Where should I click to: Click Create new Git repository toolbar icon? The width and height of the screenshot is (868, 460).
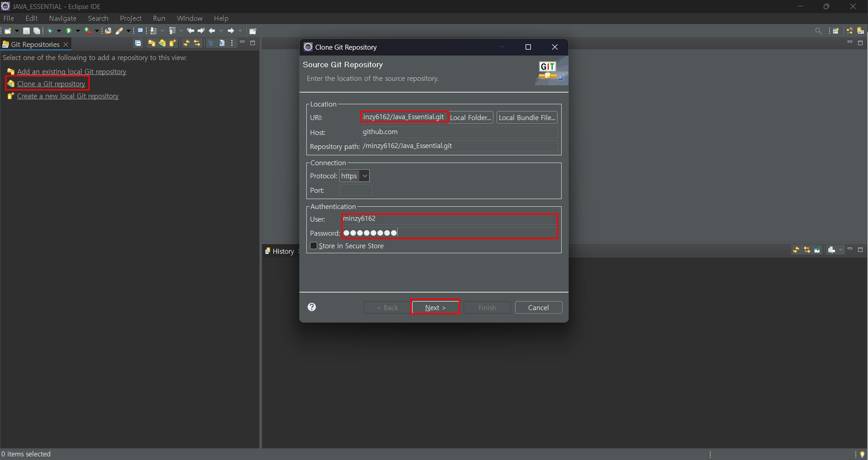pos(173,43)
